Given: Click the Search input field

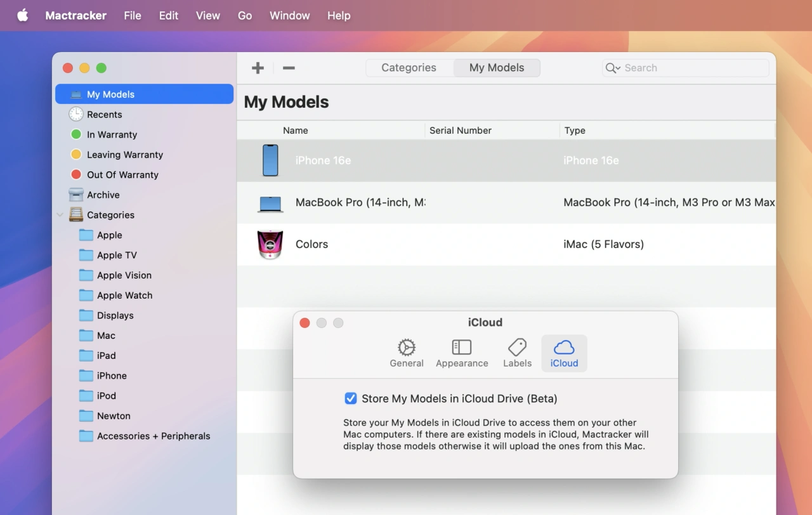Looking at the screenshot, I should click(691, 68).
